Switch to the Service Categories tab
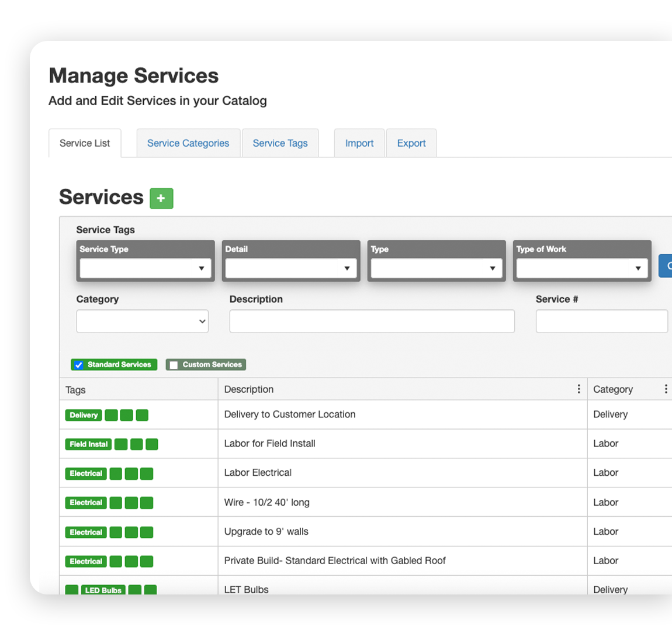This screenshot has width=672, height=643. [x=188, y=143]
